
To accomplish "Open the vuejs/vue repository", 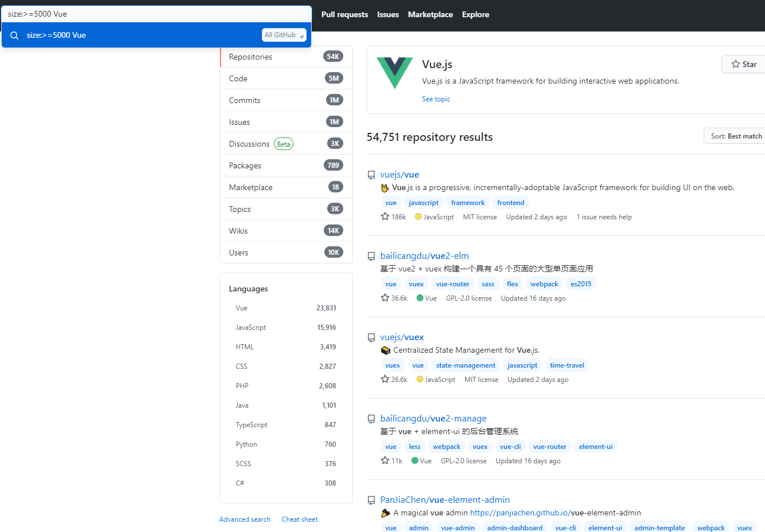I will coord(399,175).
